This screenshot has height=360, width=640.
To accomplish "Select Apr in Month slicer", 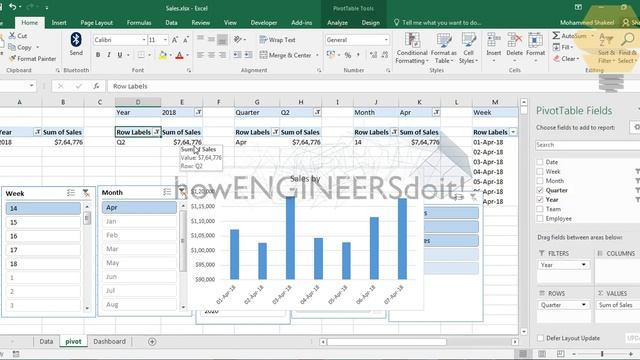I will 139,207.
